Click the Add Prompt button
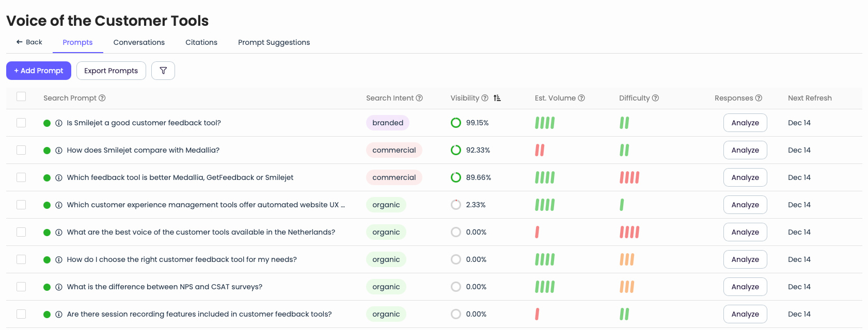 [x=39, y=71]
